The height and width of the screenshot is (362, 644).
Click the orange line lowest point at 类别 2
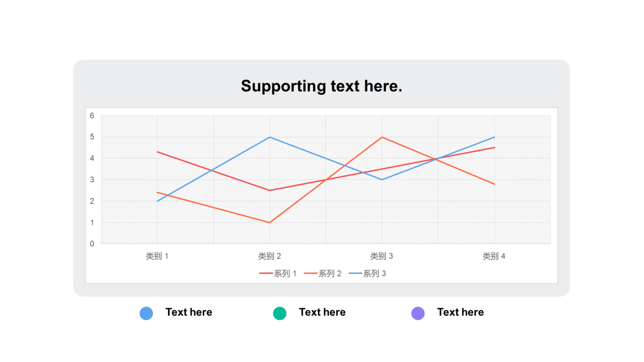pos(270,222)
